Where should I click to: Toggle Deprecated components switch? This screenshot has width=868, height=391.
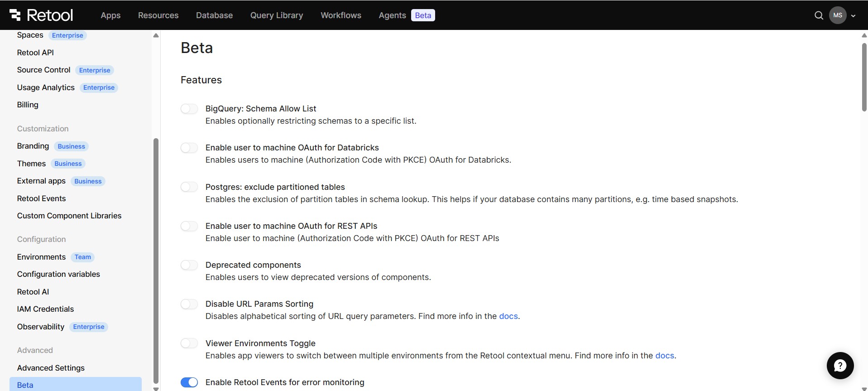[x=189, y=265]
